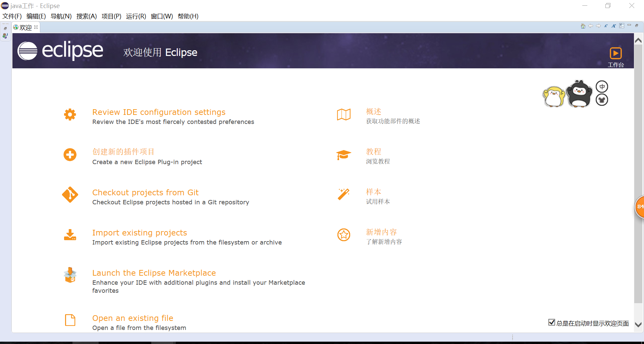Open 创建新的插件项目 link
This screenshot has width=644, height=344.
point(123,152)
